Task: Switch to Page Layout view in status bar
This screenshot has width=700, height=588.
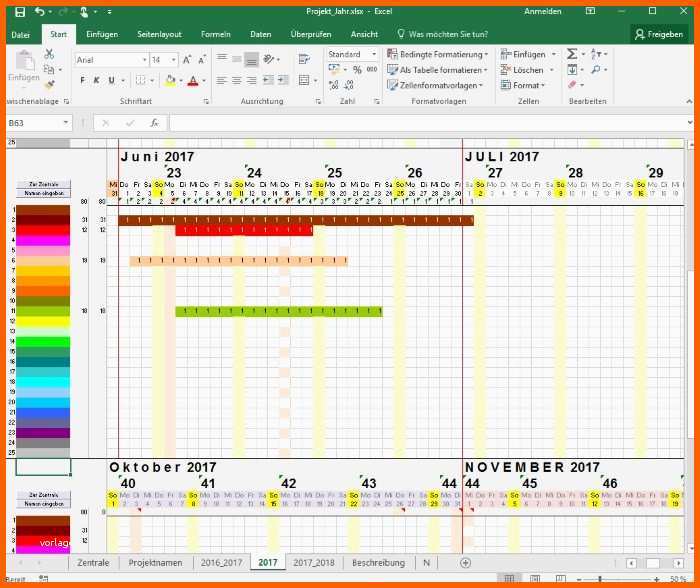Action: [x=535, y=579]
